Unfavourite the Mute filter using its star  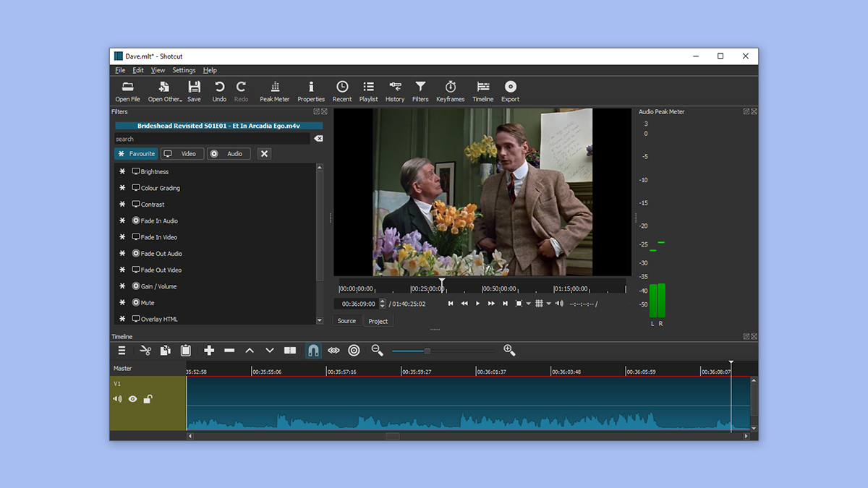(x=122, y=303)
